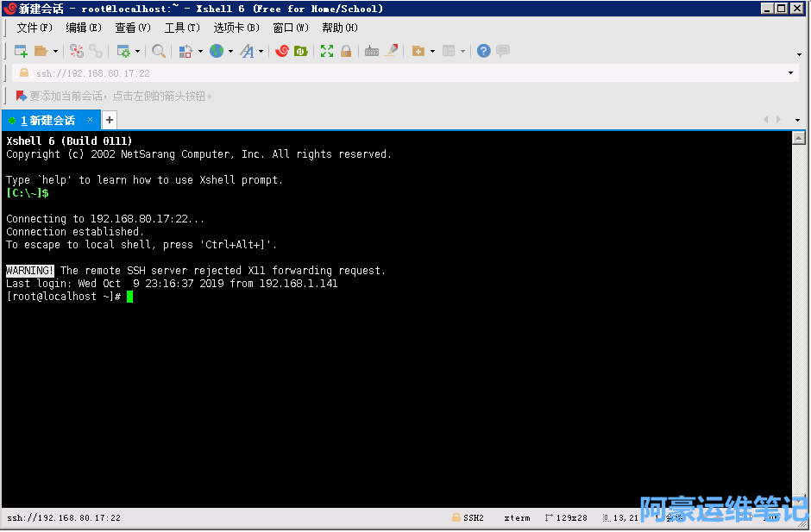
Task: Click the highlighter pen icon
Action: tap(391, 52)
